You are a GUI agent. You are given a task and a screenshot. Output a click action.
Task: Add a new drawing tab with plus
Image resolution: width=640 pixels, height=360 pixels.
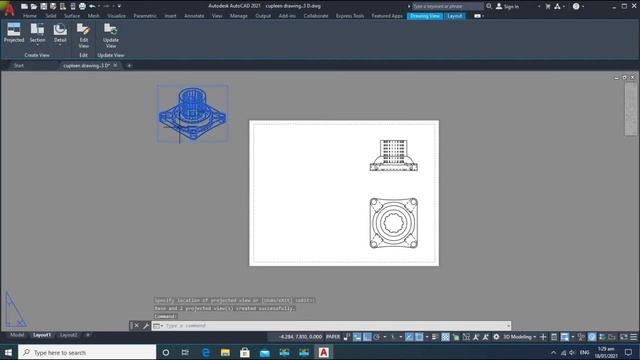[x=129, y=65]
